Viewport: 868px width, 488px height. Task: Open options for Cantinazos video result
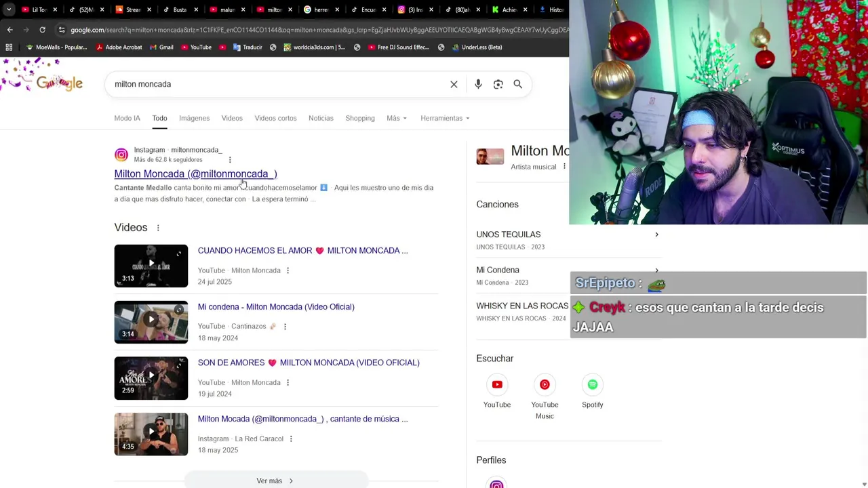point(285,327)
